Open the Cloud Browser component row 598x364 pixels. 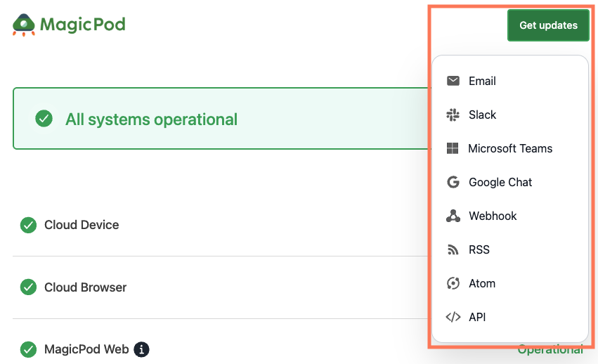221,287
